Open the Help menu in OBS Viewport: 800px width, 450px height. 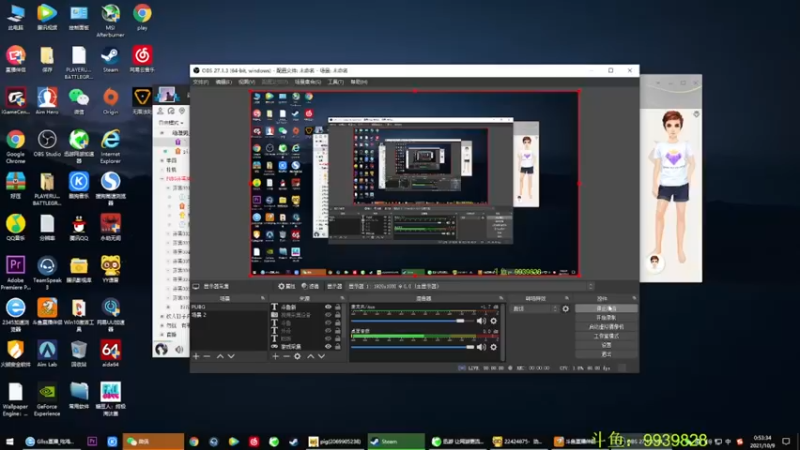[x=359, y=82]
